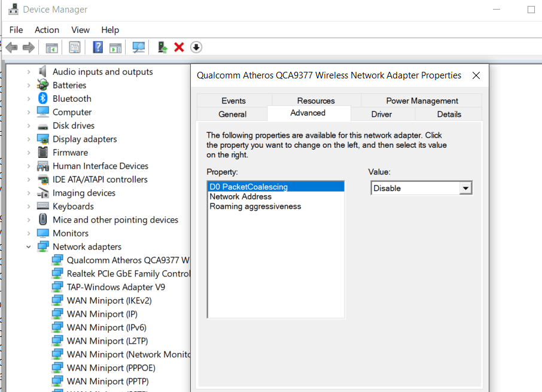Click the Device Manager title bar icon
The image size is (542, 392).
pos(14,10)
